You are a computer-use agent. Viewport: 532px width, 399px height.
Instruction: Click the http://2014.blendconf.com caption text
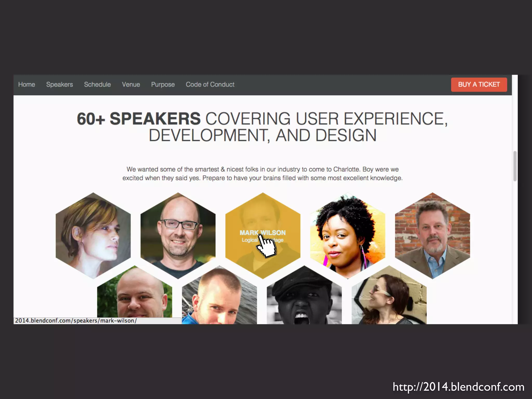pyautogui.click(x=458, y=387)
